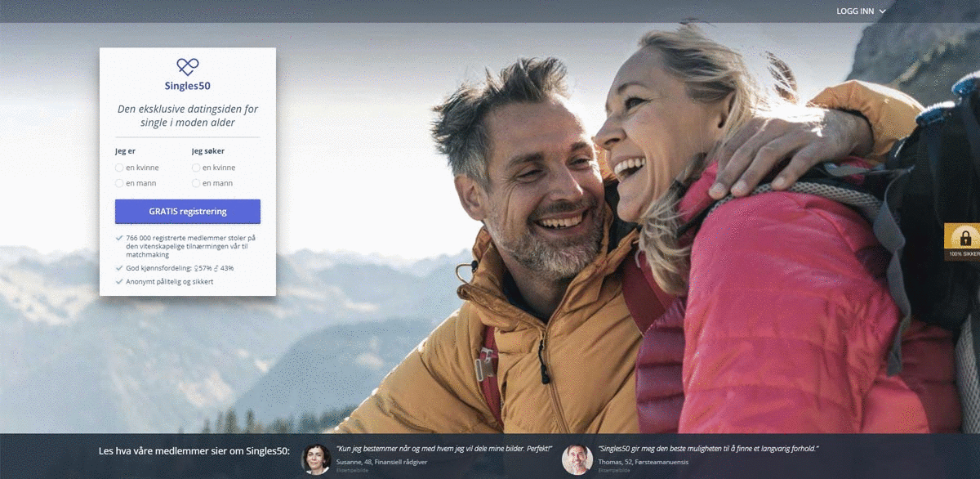This screenshot has height=479, width=980.
Task: Click Thomas's testimonial quote about langvarig forhold
Action: coord(708,449)
